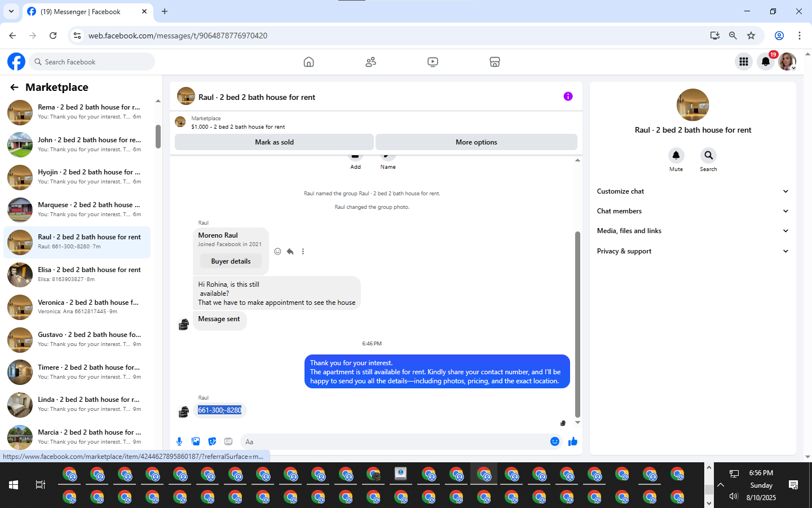React to the Moreno Raul message
The image size is (812, 508).
pos(277,252)
